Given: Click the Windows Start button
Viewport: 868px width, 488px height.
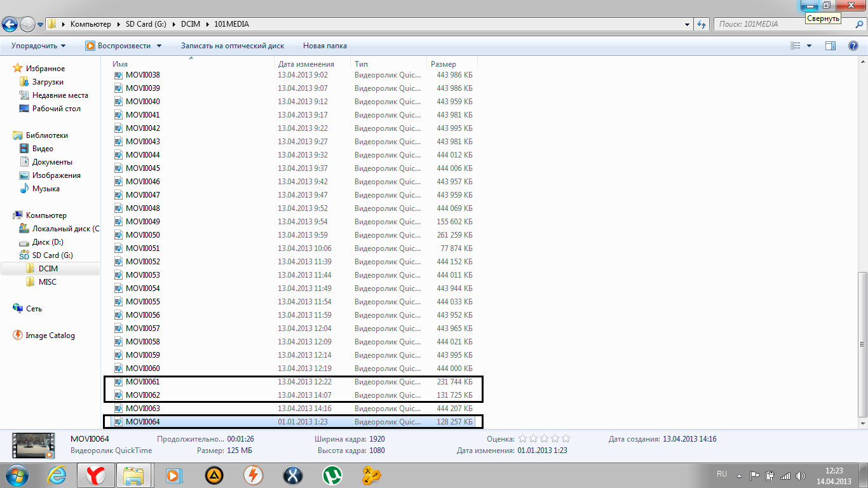Looking at the screenshot, I should [x=17, y=475].
